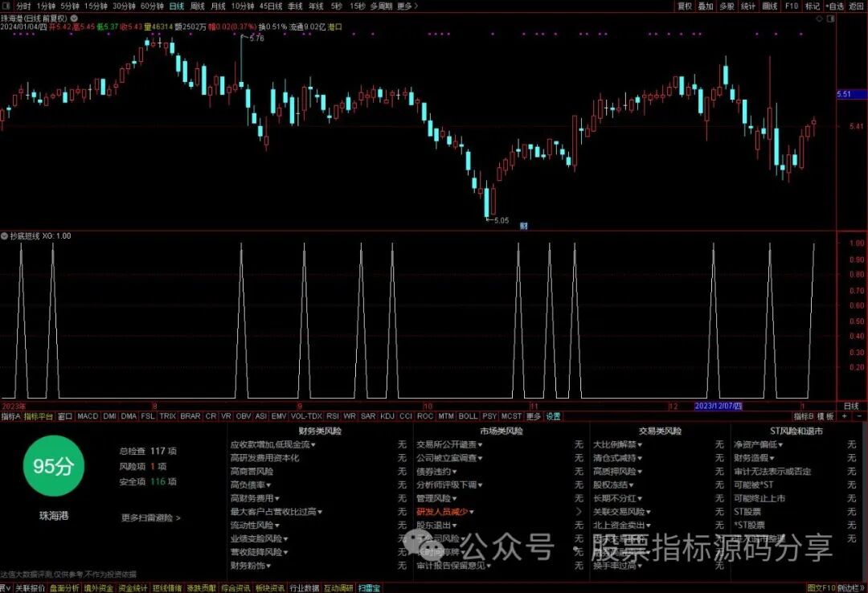Viewport: 868px width, 593px height.
Task: Select the 1分钟 period
Action: tap(46, 6)
